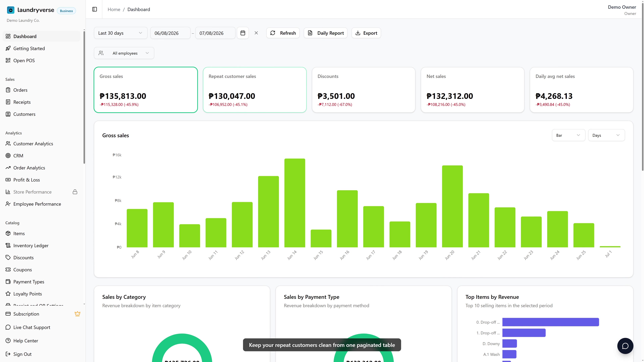Click the Sales by Category heading
The height and width of the screenshot is (362, 644).
[124, 297]
